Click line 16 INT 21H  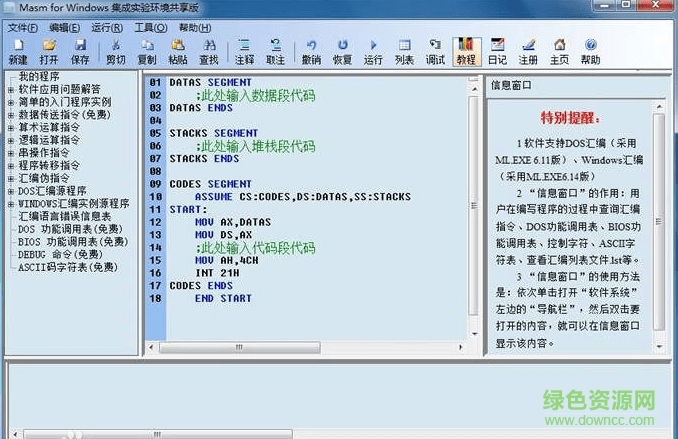217,273
